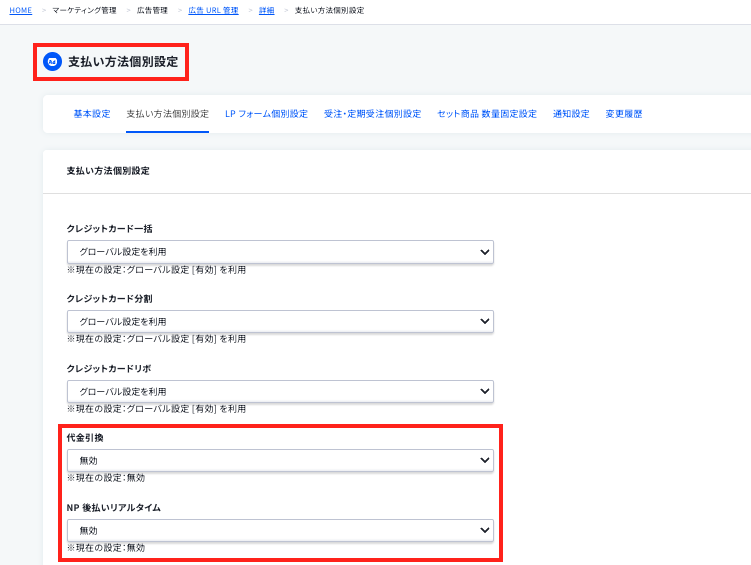View the 変更履歴 tab
751x565 pixels.
click(624, 114)
